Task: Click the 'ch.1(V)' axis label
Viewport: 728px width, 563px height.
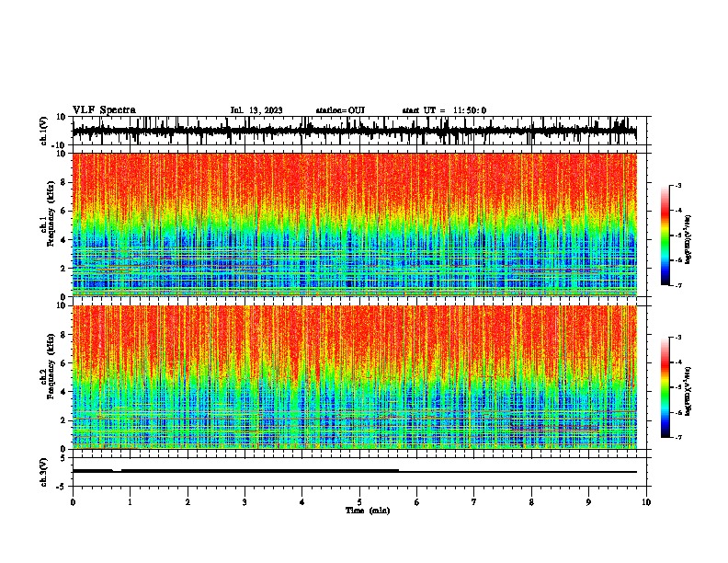Action: [x=44, y=131]
